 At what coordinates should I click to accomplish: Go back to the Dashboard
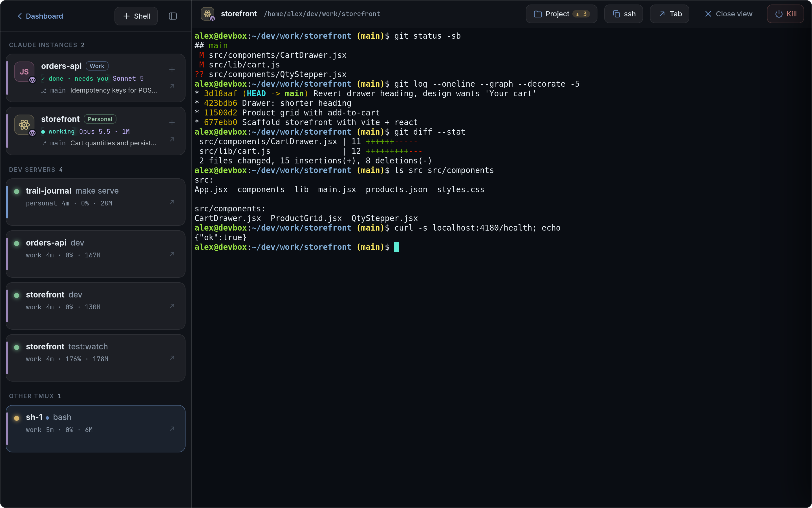(x=40, y=16)
